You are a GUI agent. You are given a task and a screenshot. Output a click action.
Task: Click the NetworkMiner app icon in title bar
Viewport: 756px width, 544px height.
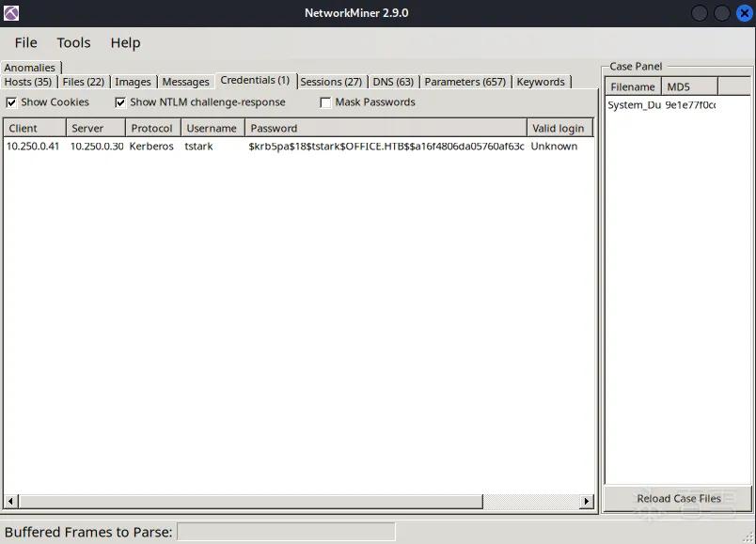pos(11,13)
